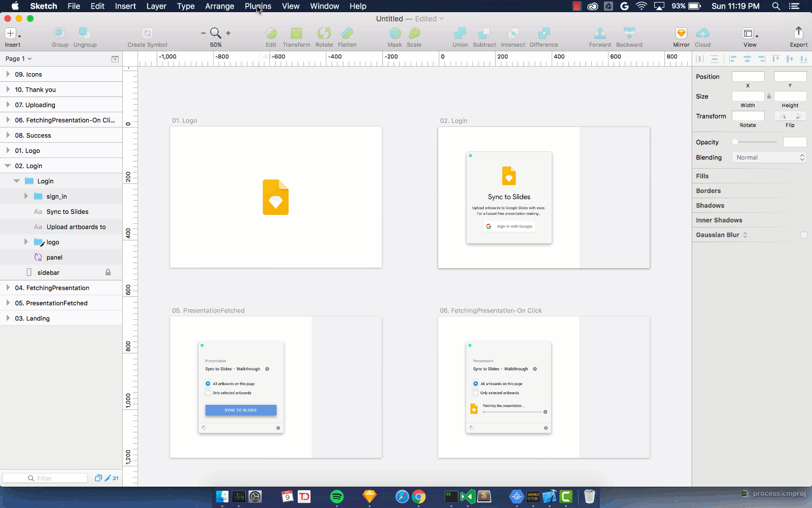
Task: Select 'All artboards on this page' radio in PresentationFetched
Action: [208, 384]
